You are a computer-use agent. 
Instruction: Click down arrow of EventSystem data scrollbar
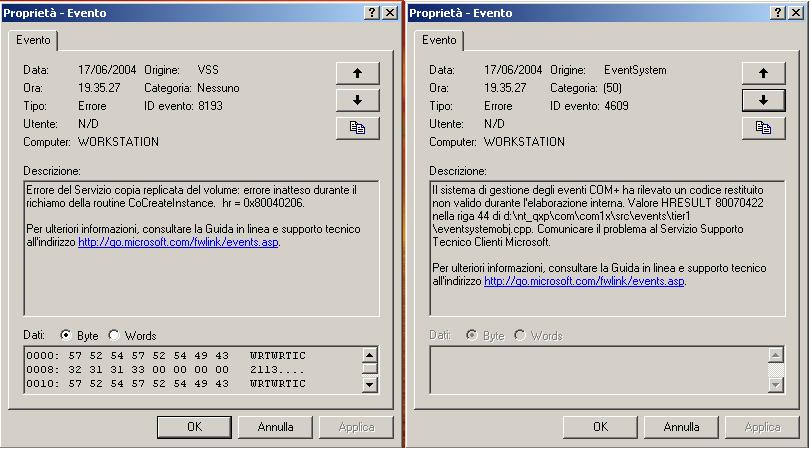tap(775, 384)
